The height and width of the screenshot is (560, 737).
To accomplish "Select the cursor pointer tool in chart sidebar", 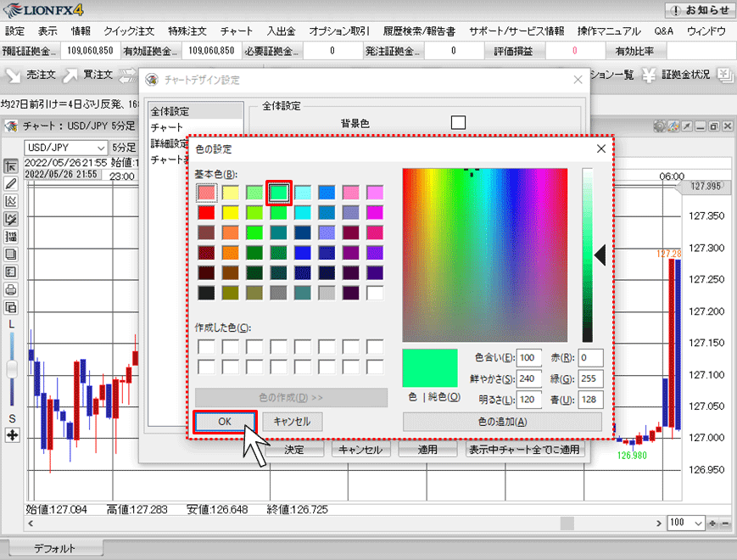I will click(11, 166).
